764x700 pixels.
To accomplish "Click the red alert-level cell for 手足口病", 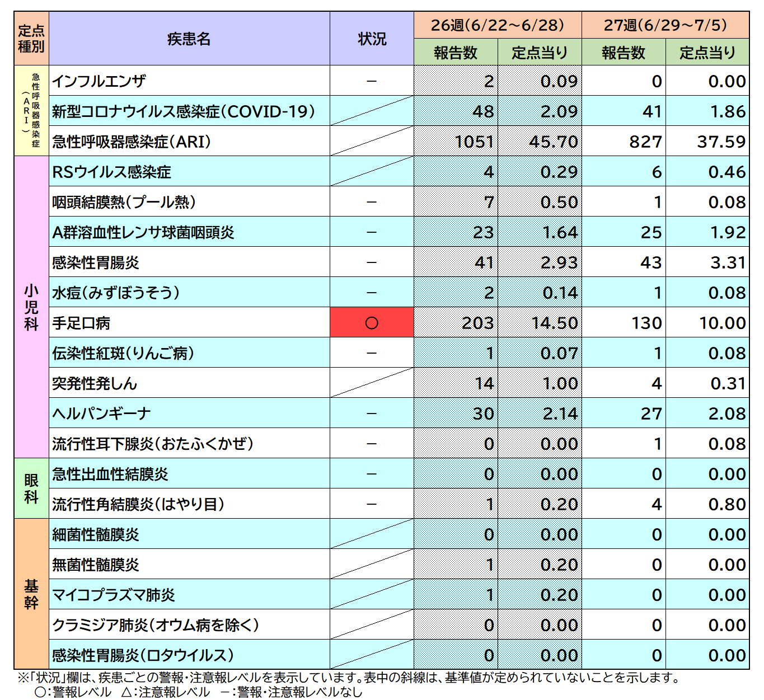I will [x=372, y=322].
